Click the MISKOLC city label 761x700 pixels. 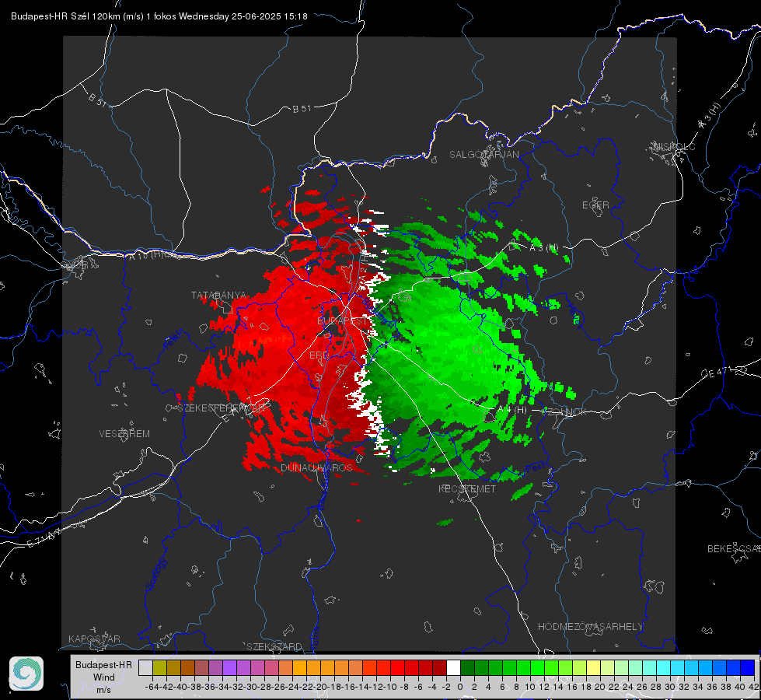(674, 146)
